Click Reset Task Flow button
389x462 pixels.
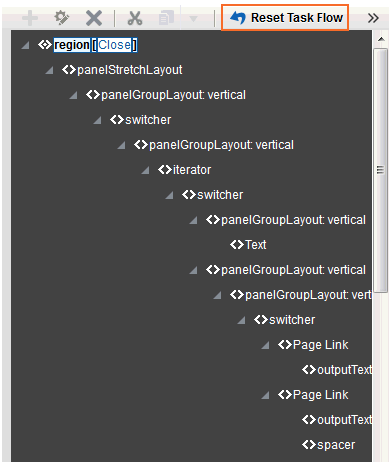pos(285,18)
